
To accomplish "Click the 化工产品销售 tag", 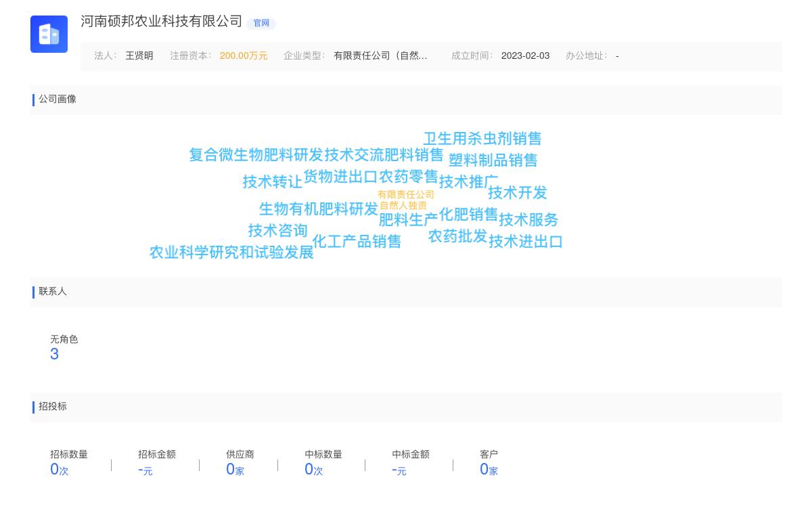I will [357, 242].
